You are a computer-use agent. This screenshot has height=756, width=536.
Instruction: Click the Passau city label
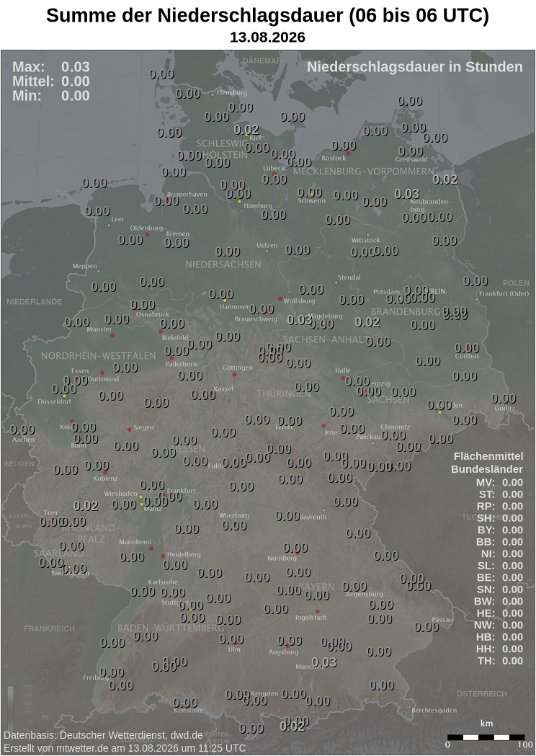[x=442, y=620]
